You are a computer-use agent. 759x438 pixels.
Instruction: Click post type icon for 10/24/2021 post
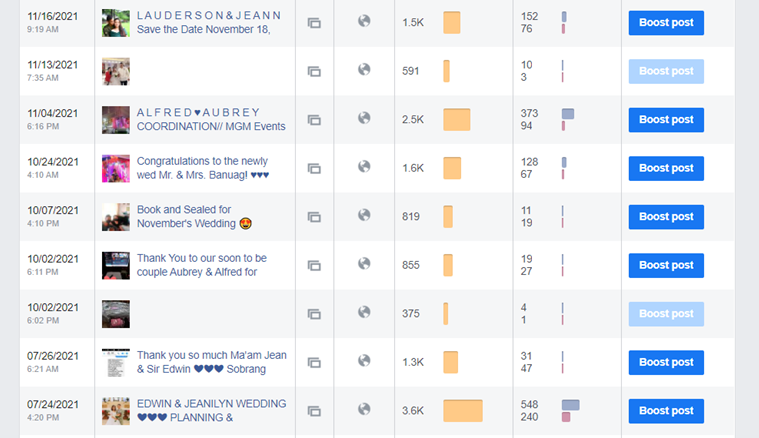click(x=314, y=168)
